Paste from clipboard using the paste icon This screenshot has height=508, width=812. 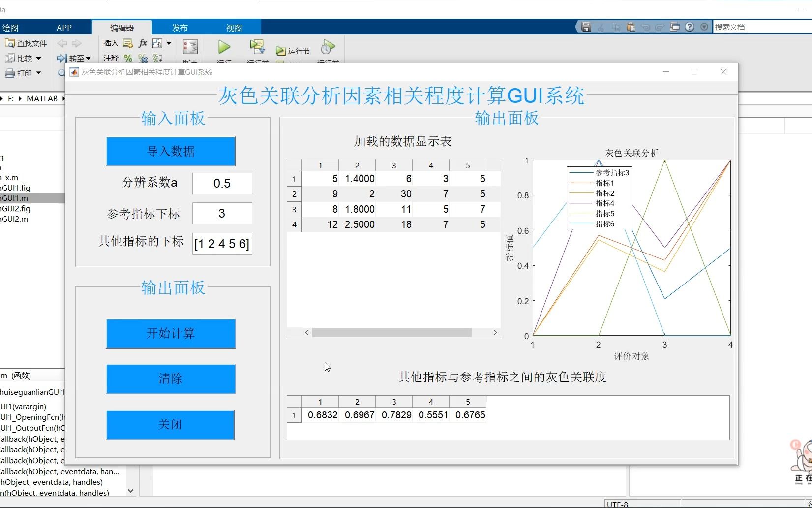[631, 27]
